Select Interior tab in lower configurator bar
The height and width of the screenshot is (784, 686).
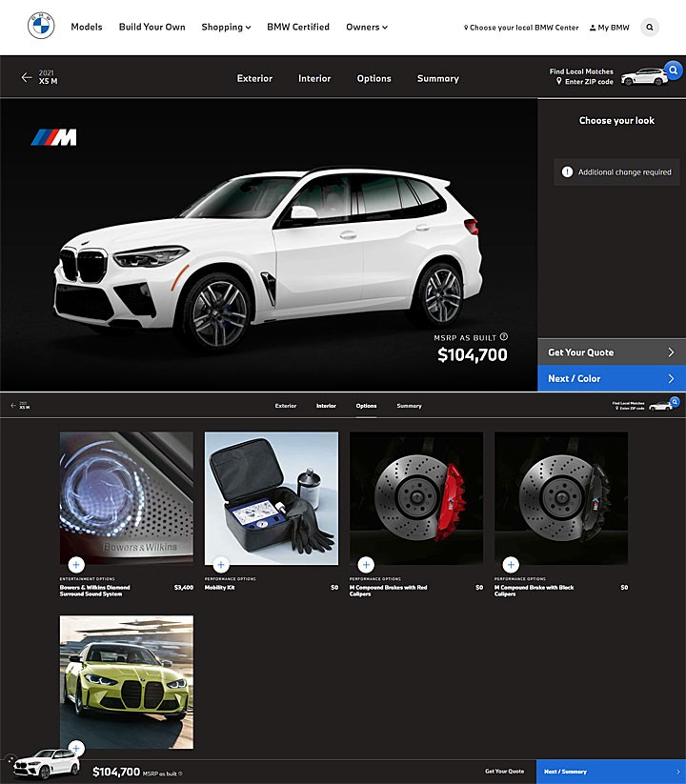click(x=326, y=406)
